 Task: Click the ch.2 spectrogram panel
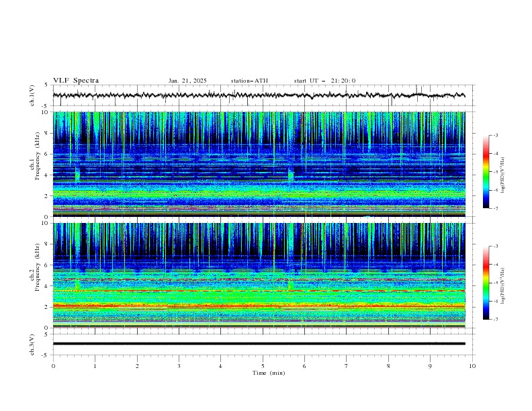259,275
